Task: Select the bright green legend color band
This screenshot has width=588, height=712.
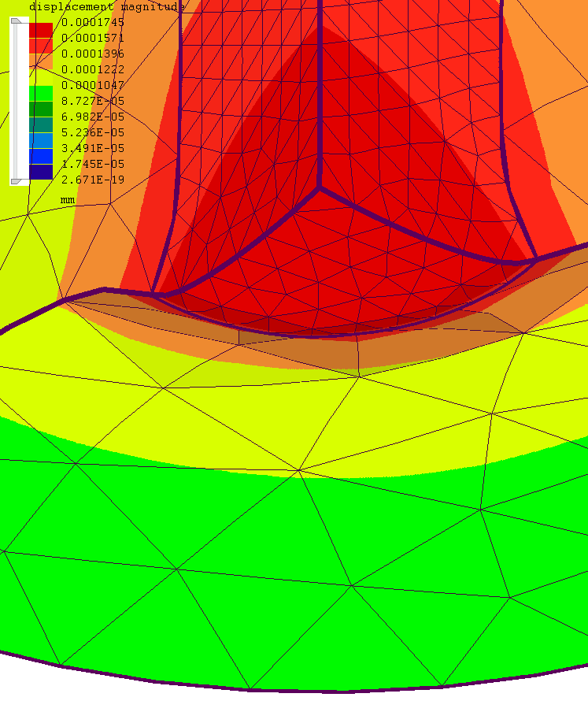Action: click(x=41, y=94)
